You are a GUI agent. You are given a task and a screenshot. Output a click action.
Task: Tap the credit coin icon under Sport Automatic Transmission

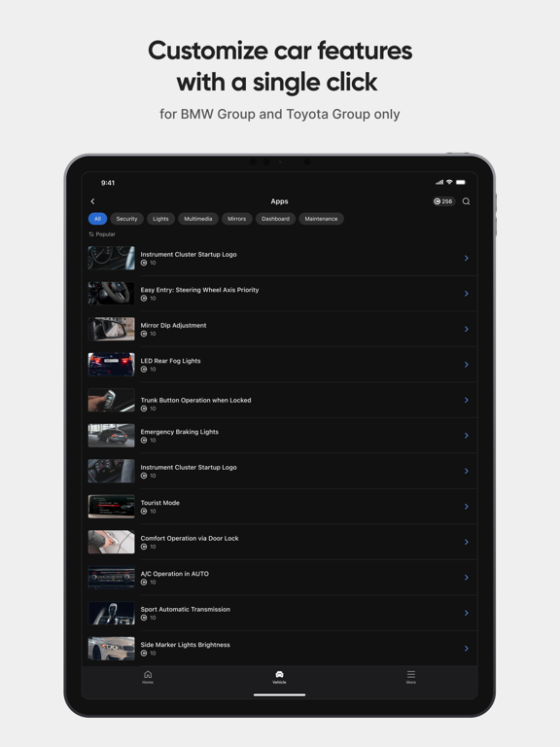144,618
